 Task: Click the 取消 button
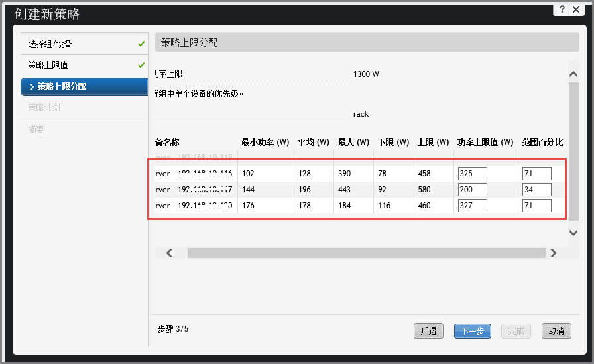556,331
